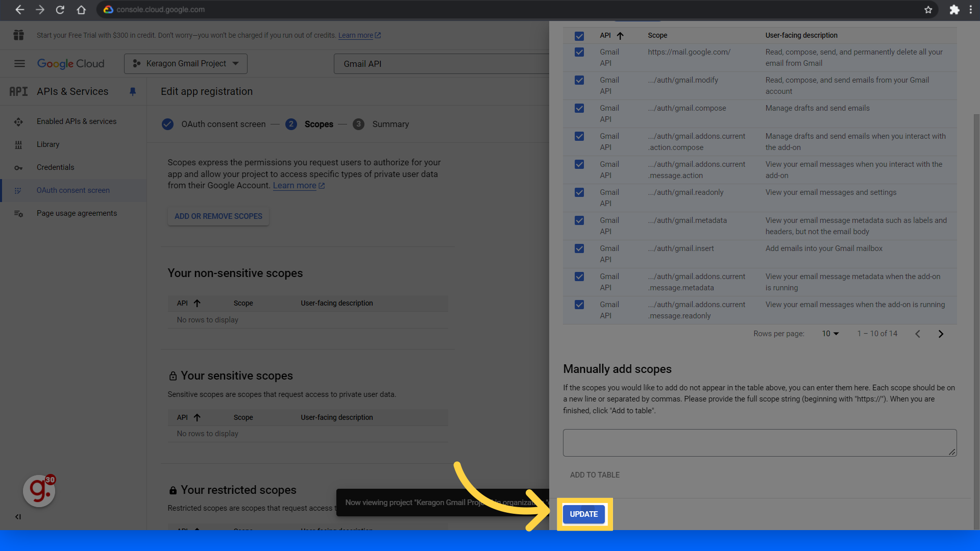Toggle the select-all scopes header checkbox
Screen dimensions: 980x551
coord(579,36)
